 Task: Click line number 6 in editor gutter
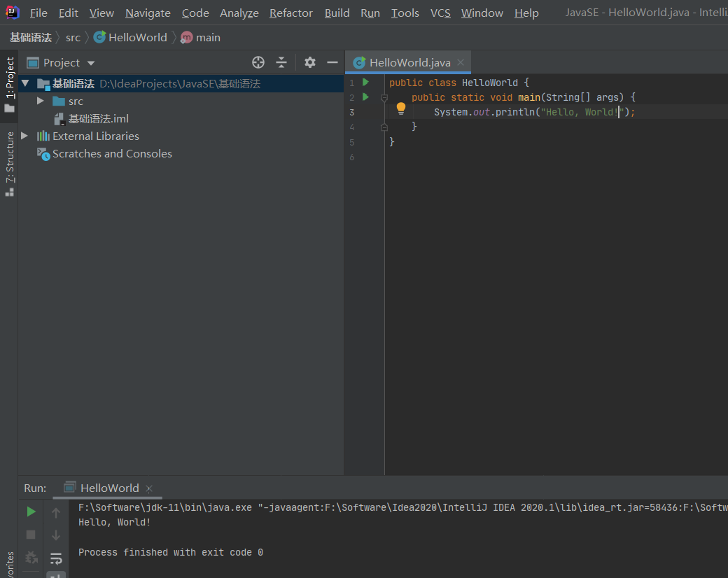click(352, 157)
